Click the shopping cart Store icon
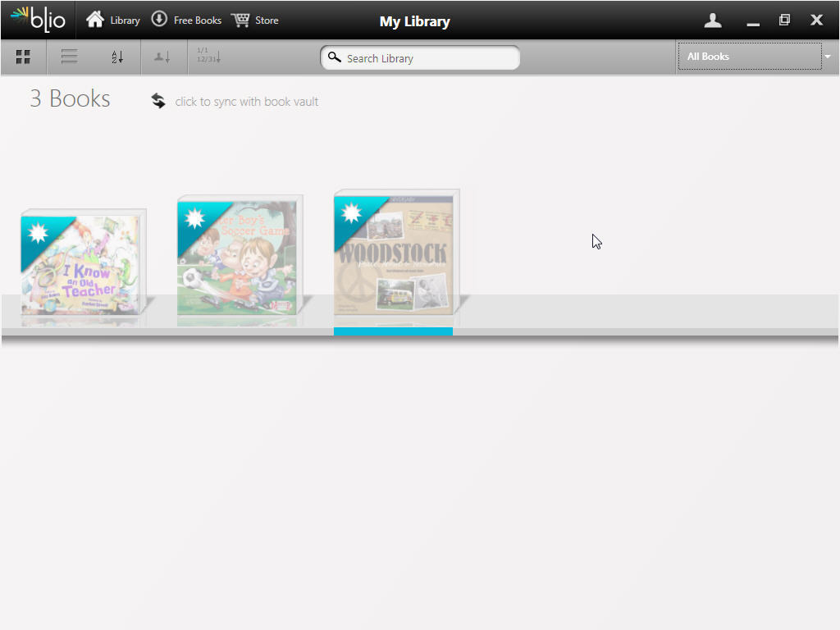This screenshot has width=840, height=630. pyautogui.click(x=240, y=20)
